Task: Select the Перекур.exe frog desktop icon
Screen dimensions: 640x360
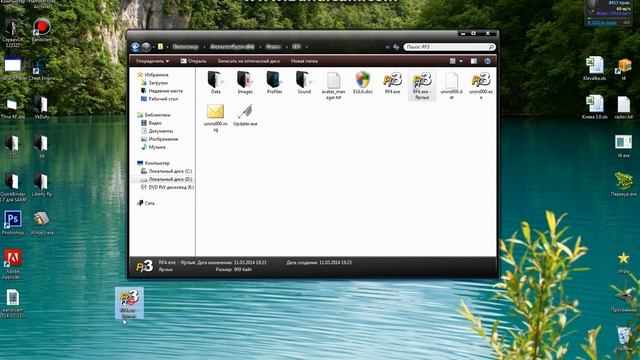Action: pos(623,184)
